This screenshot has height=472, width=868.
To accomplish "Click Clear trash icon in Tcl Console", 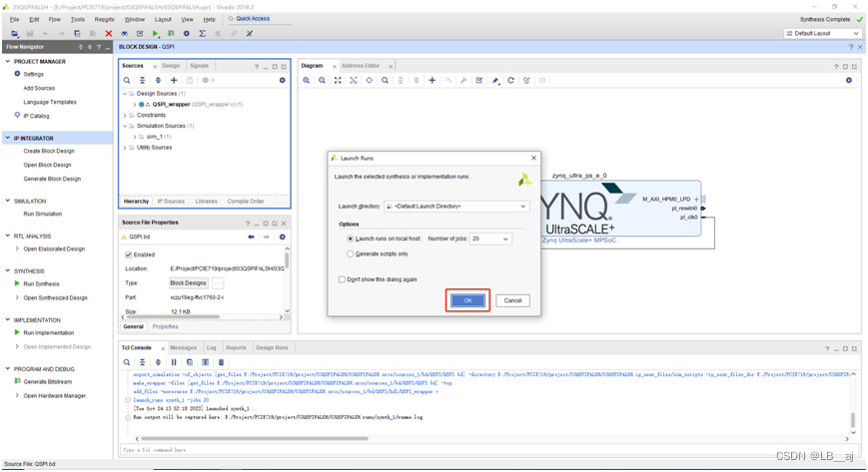I will tap(221, 362).
